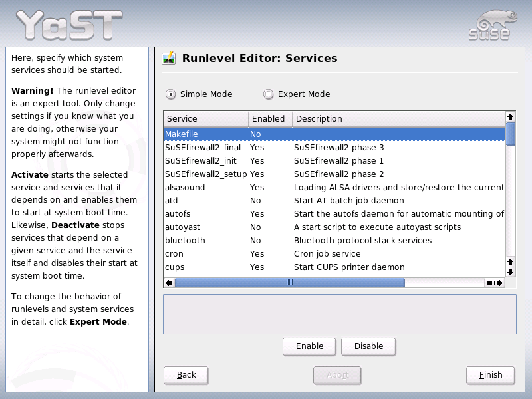The image size is (532, 399).
Task: Select the bluetooth service row
Action: [x=334, y=240]
